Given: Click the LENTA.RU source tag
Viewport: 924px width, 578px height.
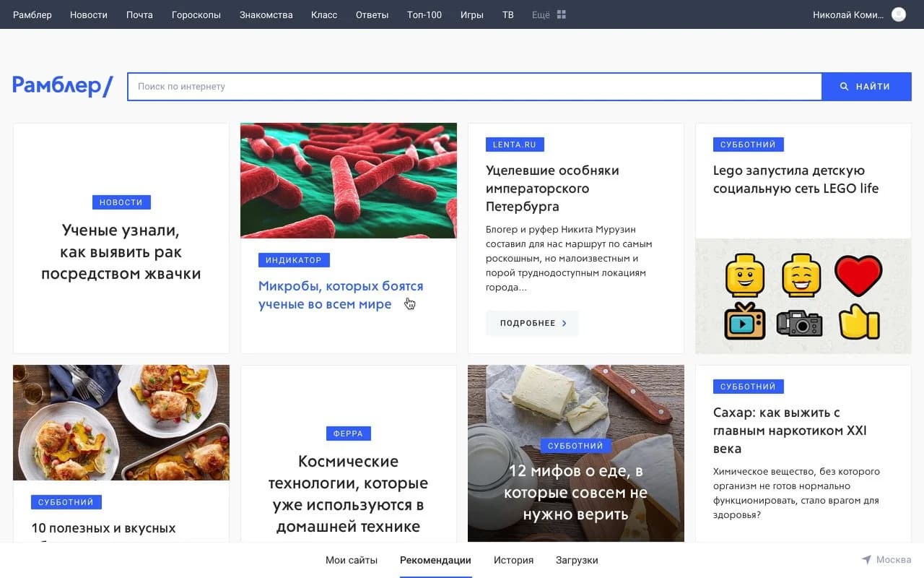Looking at the screenshot, I should [x=515, y=144].
